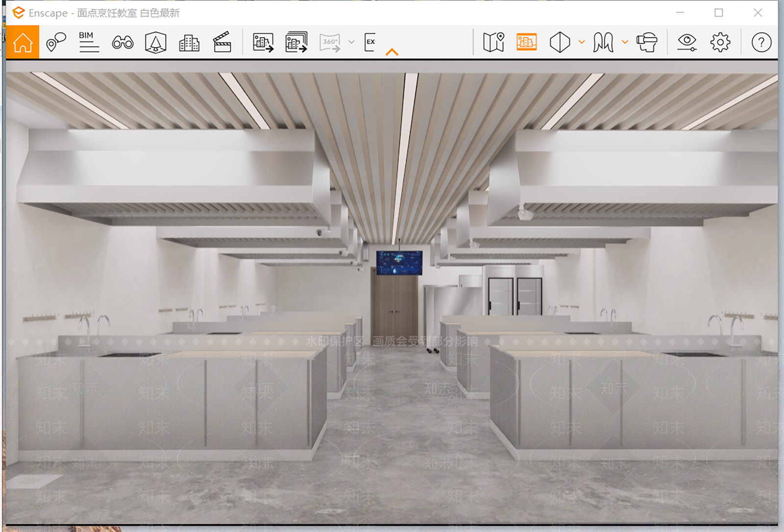This screenshot has height=532, width=784.
Task: Click the cube view mode icon
Action: tap(560, 42)
